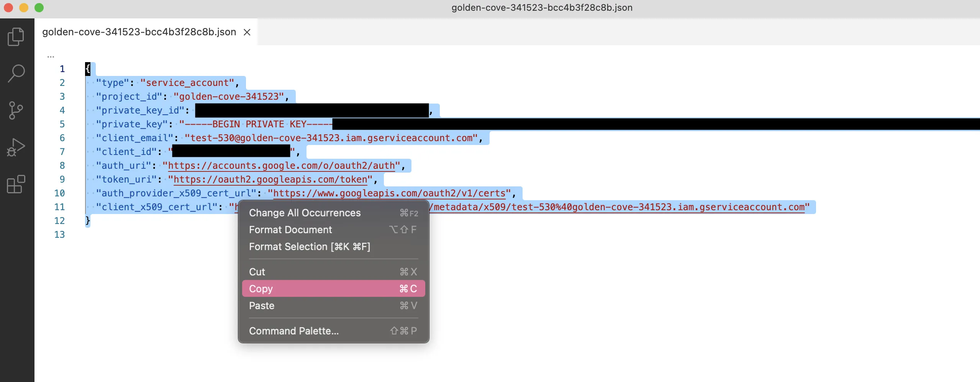Open the Source Control view

[x=15, y=110]
